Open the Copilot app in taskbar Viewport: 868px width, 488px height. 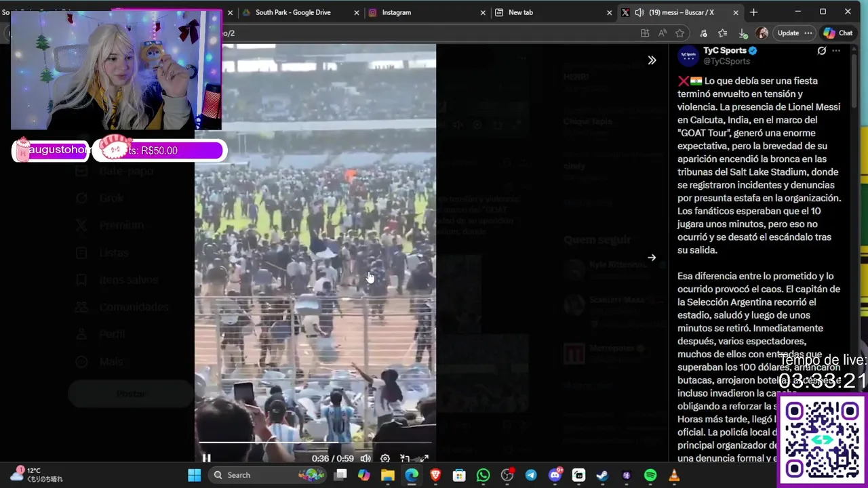tap(364, 475)
